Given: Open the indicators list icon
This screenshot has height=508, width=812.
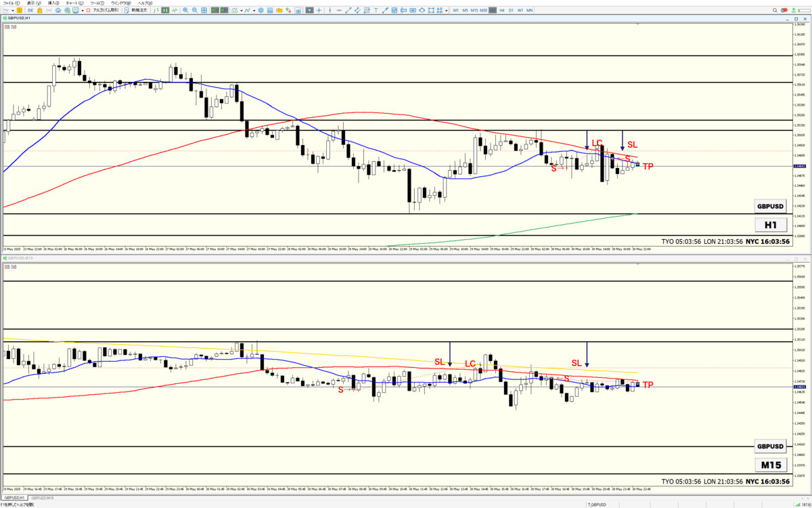Looking at the screenshot, I should pyautogui.click(x=235, y=10).
